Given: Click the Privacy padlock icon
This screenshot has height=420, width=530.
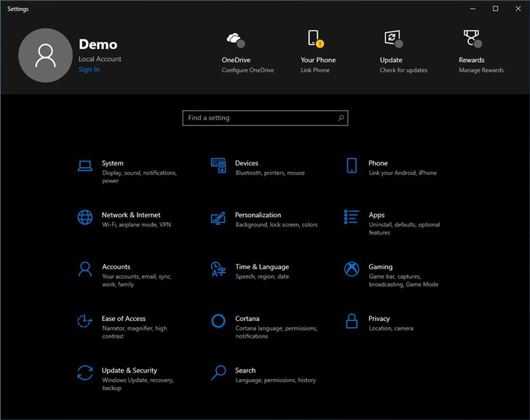Looking at the screenshot, I should pyautogui.click(x=352, y=321).
